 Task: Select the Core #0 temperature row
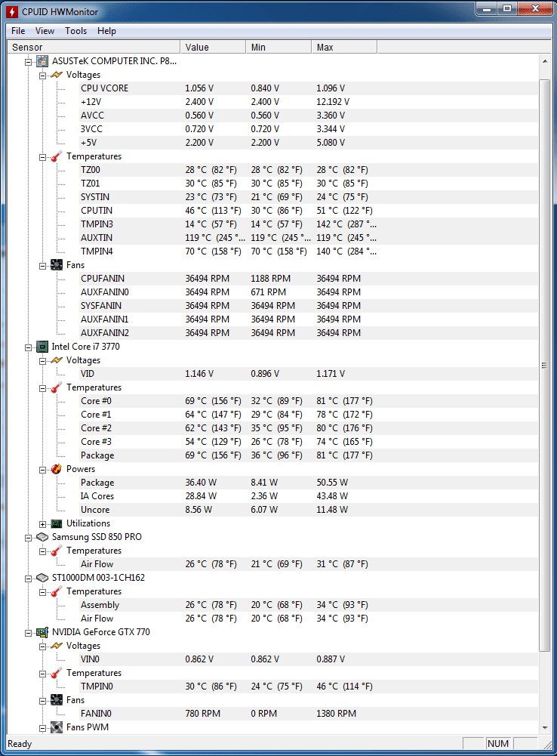click(309, 401)
